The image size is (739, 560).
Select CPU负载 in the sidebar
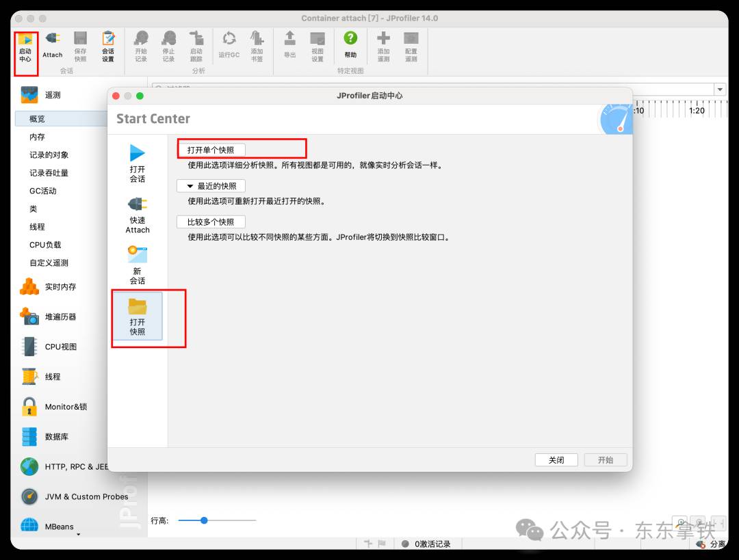(x=45, y=245)
